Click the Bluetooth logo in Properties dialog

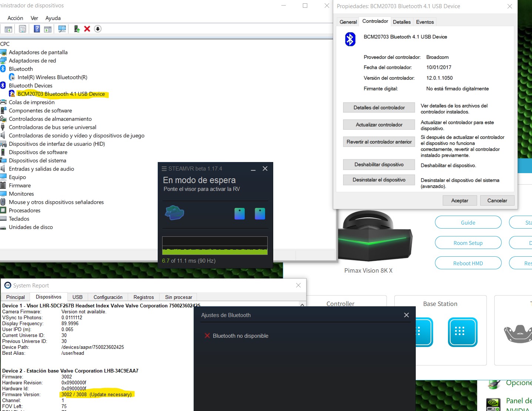(x=350, y=39)
